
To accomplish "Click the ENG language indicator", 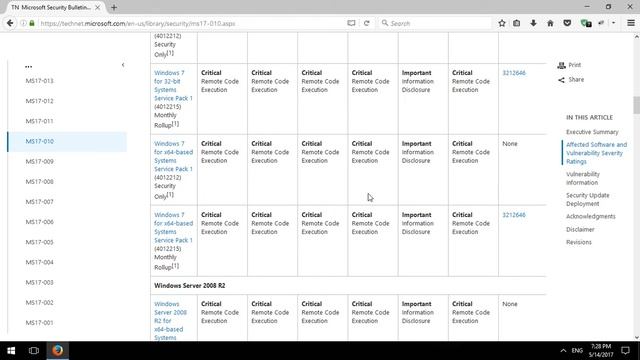I will click(x=577, y=350).
